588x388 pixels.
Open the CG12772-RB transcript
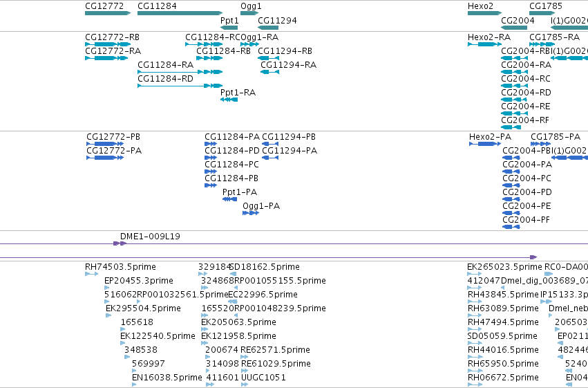click(108, 44)
